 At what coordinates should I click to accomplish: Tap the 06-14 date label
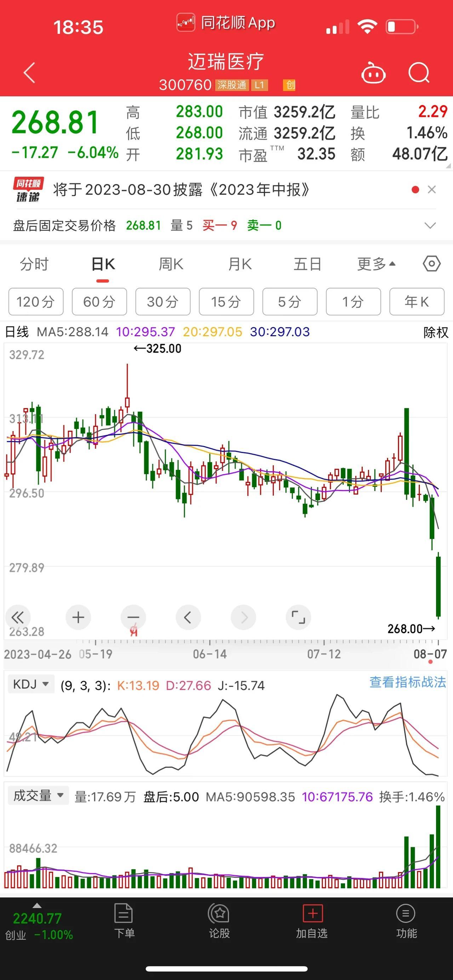click(210, 654)
